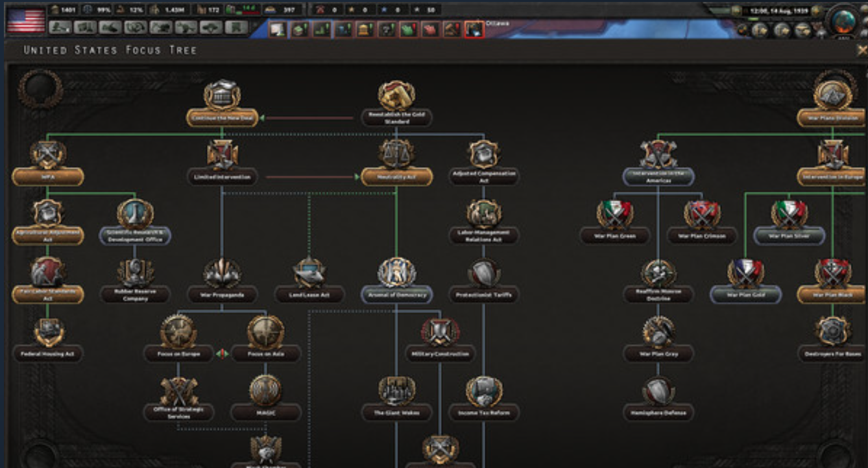868x468 pixels.
Task: Select the Lend-Lease Act focus icon
Action: tap(309, 273)
